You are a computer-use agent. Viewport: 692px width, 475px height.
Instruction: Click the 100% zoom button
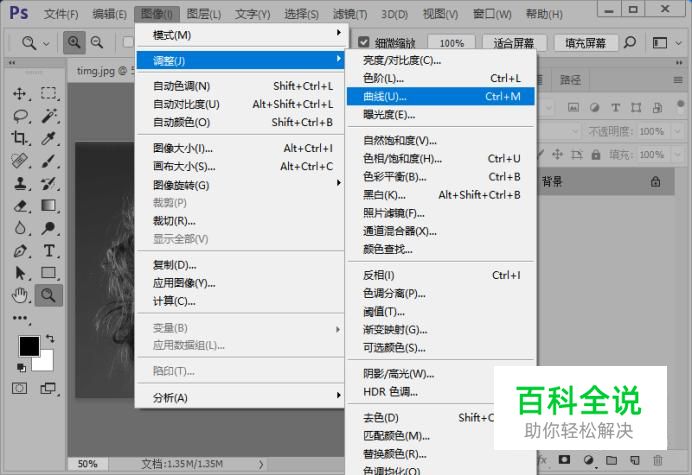[451, 43]
